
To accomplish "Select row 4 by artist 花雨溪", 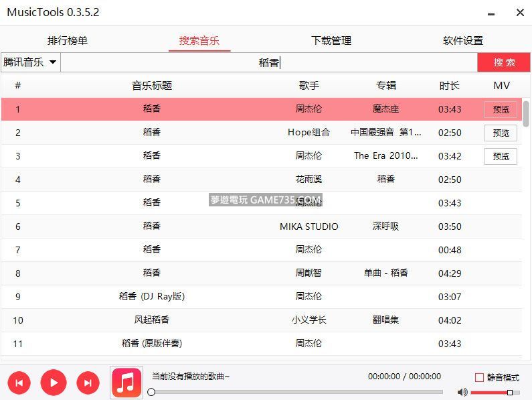I will coord(261,180).
